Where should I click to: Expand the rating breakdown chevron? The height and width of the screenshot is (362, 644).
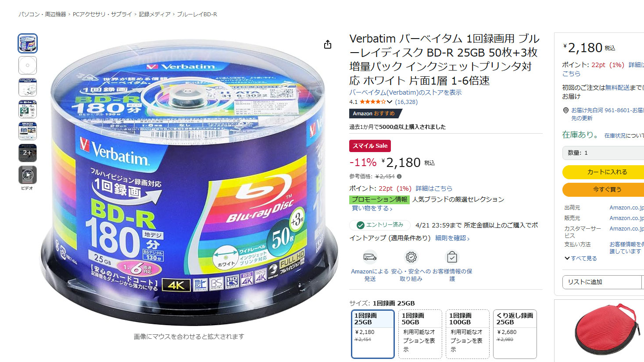pyautogui.click(x=390, y=102)
